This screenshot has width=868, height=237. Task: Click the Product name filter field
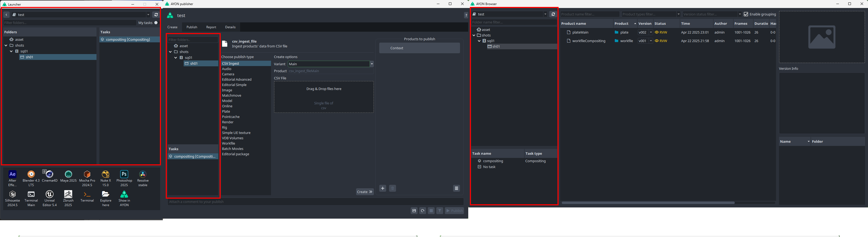point(590,14)
